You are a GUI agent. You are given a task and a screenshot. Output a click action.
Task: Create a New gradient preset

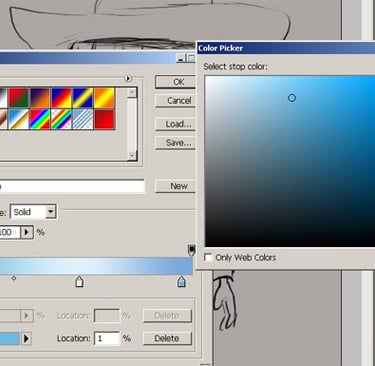click(x=175, y=186)
